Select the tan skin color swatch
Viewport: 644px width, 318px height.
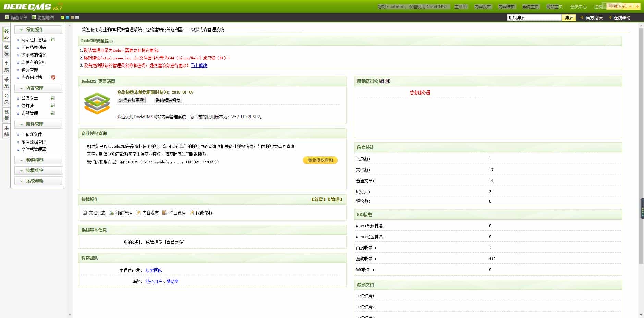tap(72, 17)
